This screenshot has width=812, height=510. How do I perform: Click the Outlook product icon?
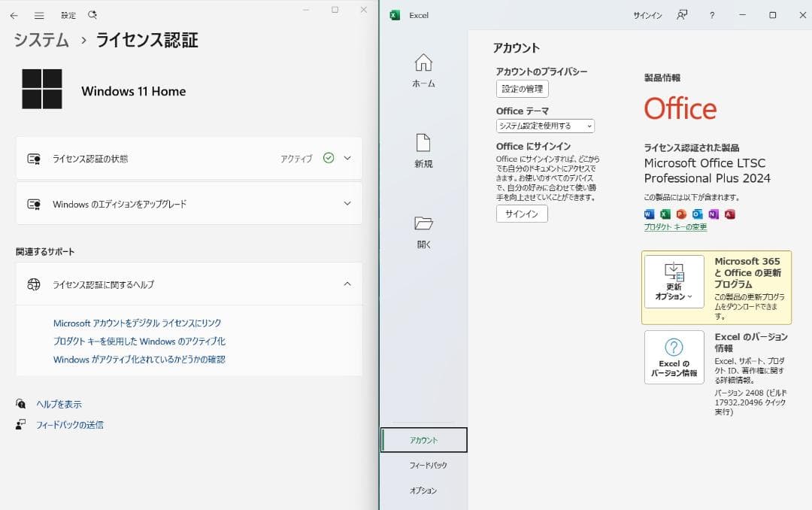(697, 214)
